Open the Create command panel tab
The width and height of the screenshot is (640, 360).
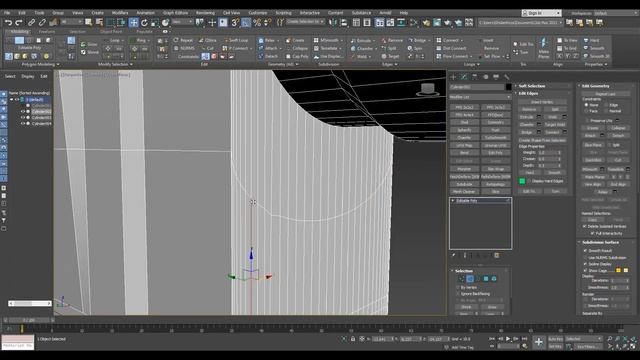(453, 77)
